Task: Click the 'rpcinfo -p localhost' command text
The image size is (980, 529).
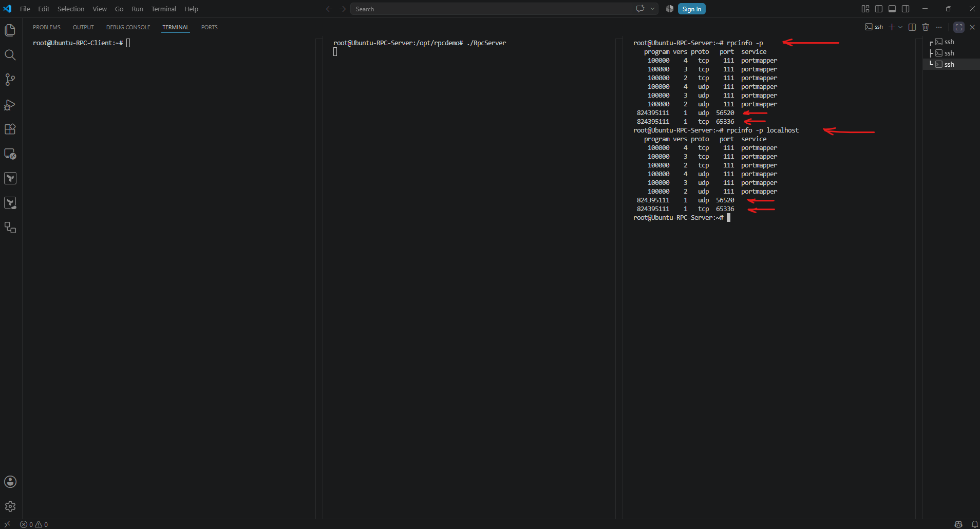Action: 763,130
